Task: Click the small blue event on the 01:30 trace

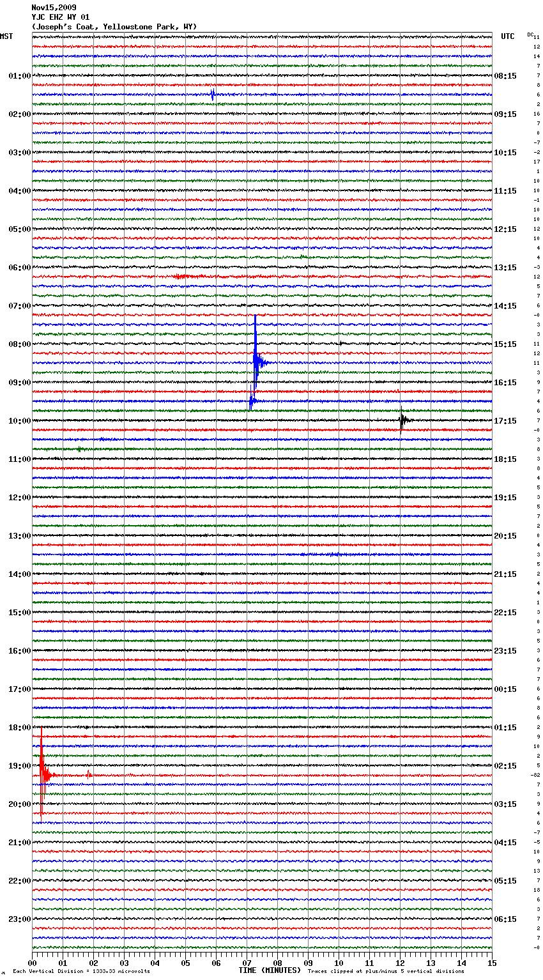Action: [x=213, y=95]
